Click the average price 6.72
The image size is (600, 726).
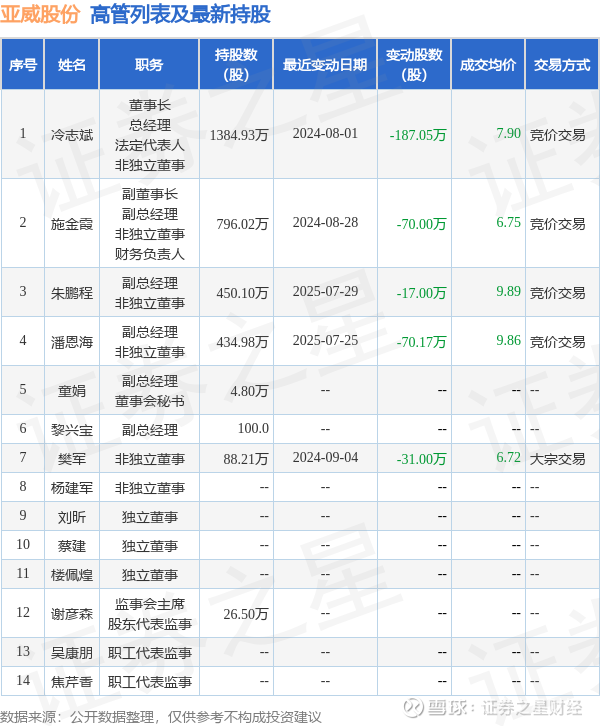(508, 457)
